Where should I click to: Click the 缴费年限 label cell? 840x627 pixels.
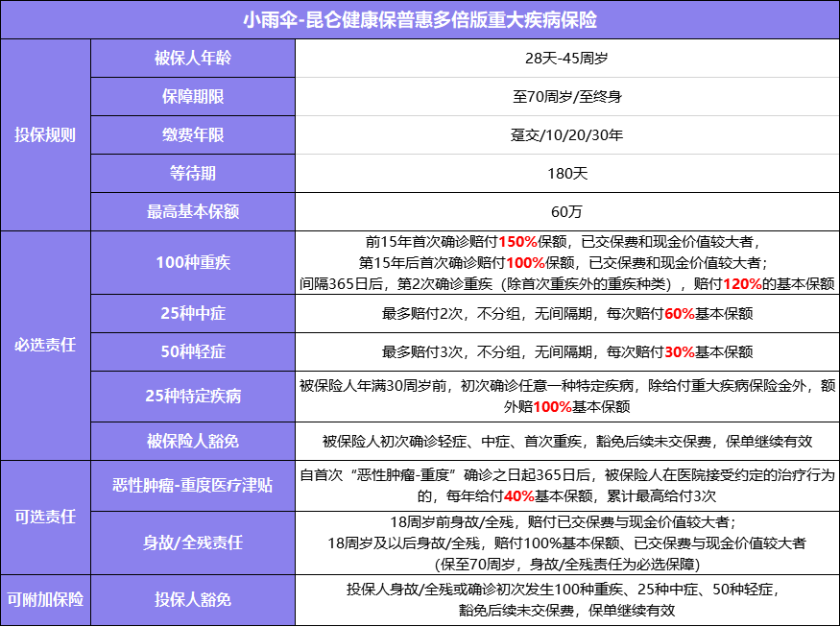click(x=193, y=135)
